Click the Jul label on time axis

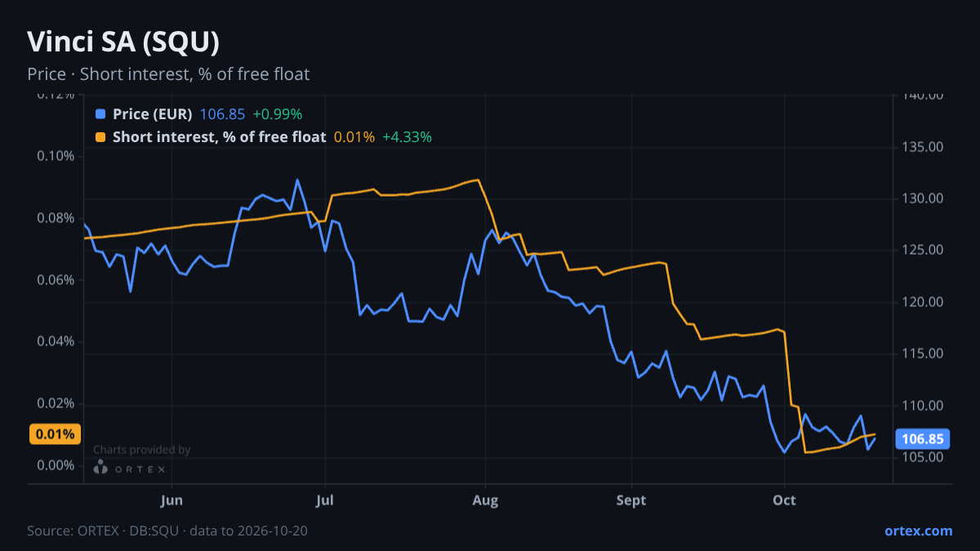click(x=325, y=500)
